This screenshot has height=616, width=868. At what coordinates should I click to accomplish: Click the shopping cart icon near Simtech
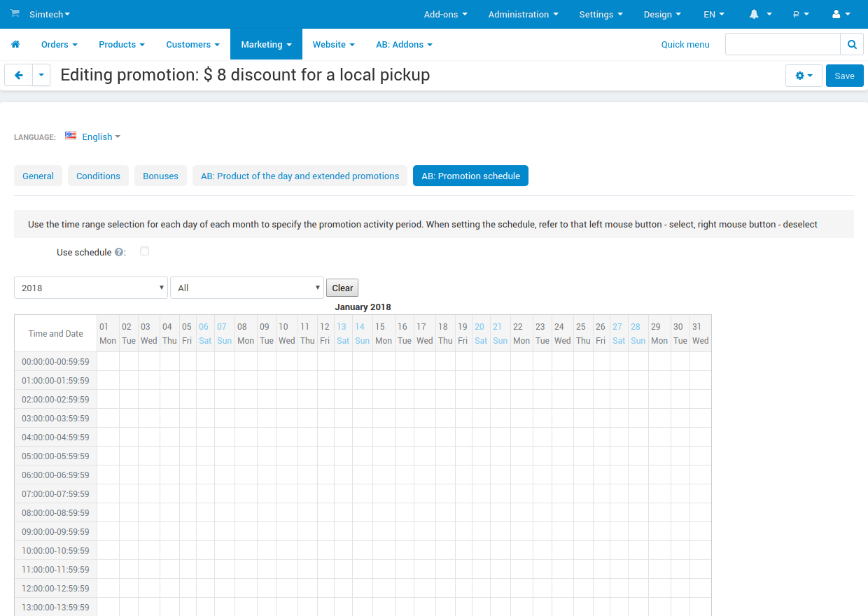click(x=15, y=14)
